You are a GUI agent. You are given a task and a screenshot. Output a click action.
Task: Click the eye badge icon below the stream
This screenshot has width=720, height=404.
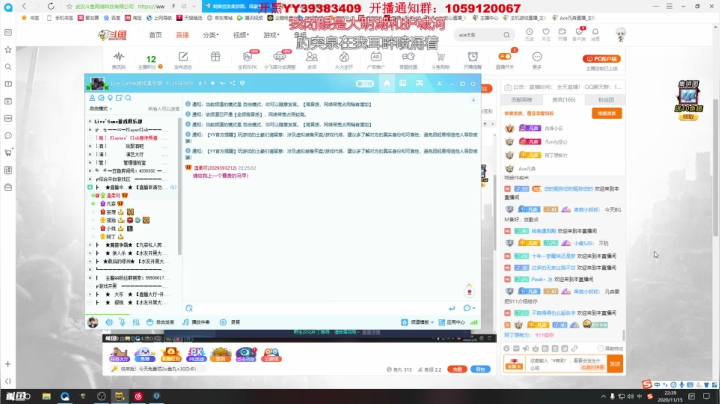click(x=246, y=354)
